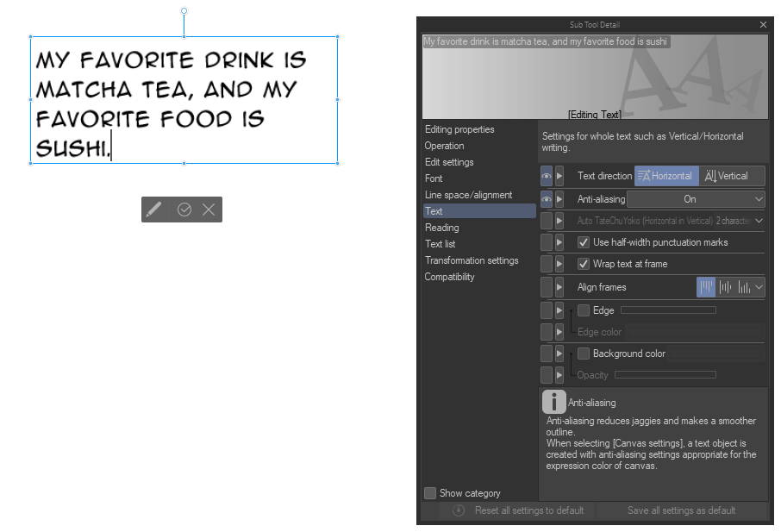The image size is (781, 532).
Task: Cancel text editing with the X icon
Action: [209, 210]
